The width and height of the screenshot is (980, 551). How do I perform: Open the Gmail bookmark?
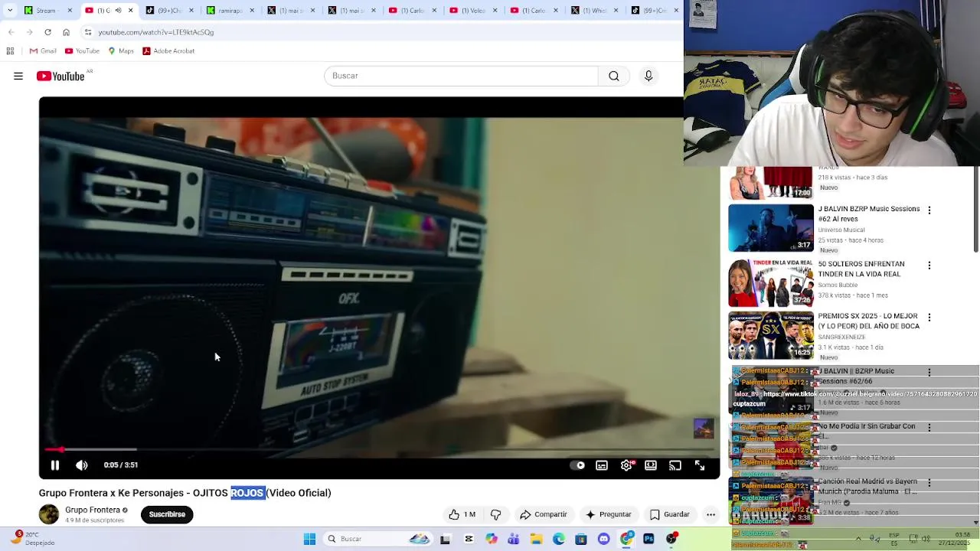(43, 51)
